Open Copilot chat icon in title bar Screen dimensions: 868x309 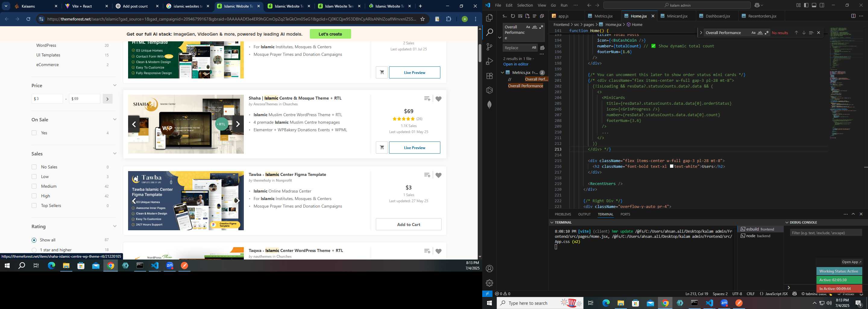(756, 5)
